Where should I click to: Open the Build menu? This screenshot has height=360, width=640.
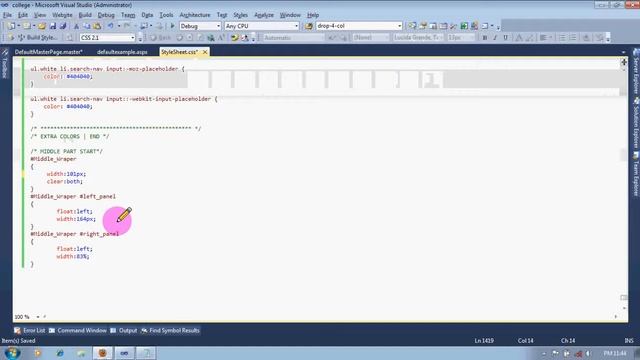click(85, 15)
